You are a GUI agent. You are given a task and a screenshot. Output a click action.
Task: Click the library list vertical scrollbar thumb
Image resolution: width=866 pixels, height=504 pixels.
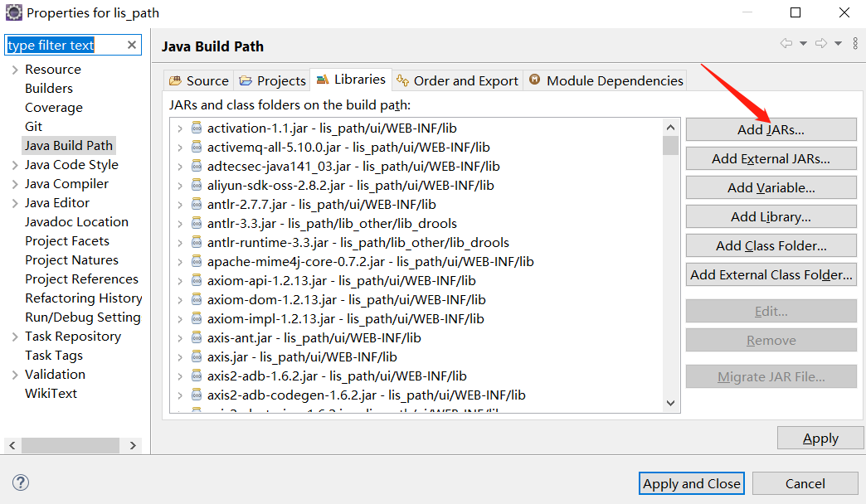(x=670, y=146)
